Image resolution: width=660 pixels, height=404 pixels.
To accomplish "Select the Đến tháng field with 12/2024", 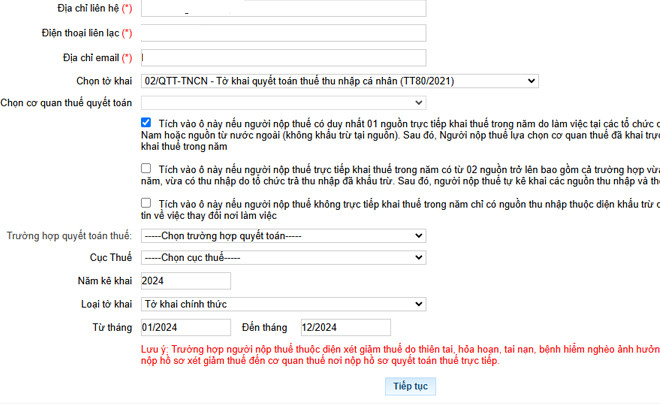I will [x=345, y=327].
